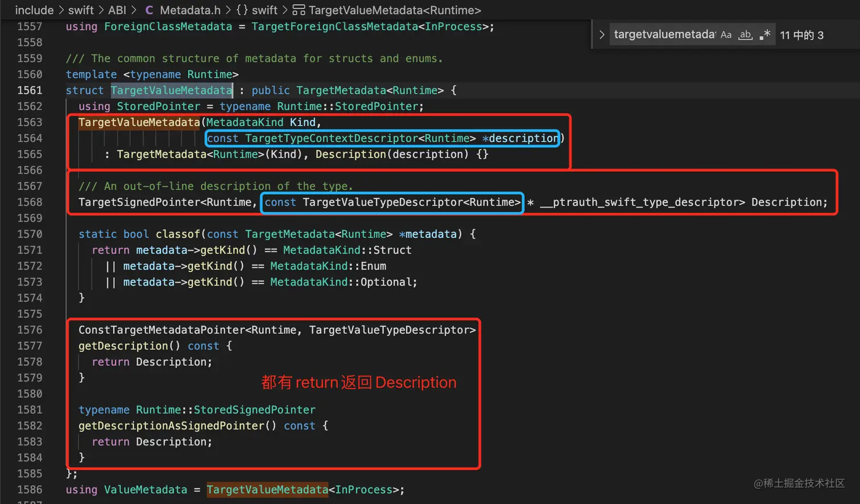Viewport: 860px width, 504px height.
Task: Click 'ForeignClassMetadata' on line 1557
Action: (x=168, y=27)
